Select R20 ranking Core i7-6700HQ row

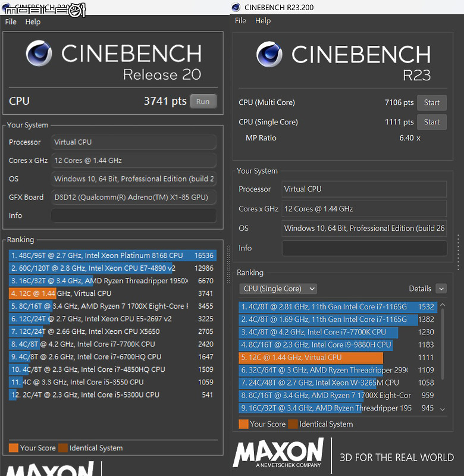point(112,356)
